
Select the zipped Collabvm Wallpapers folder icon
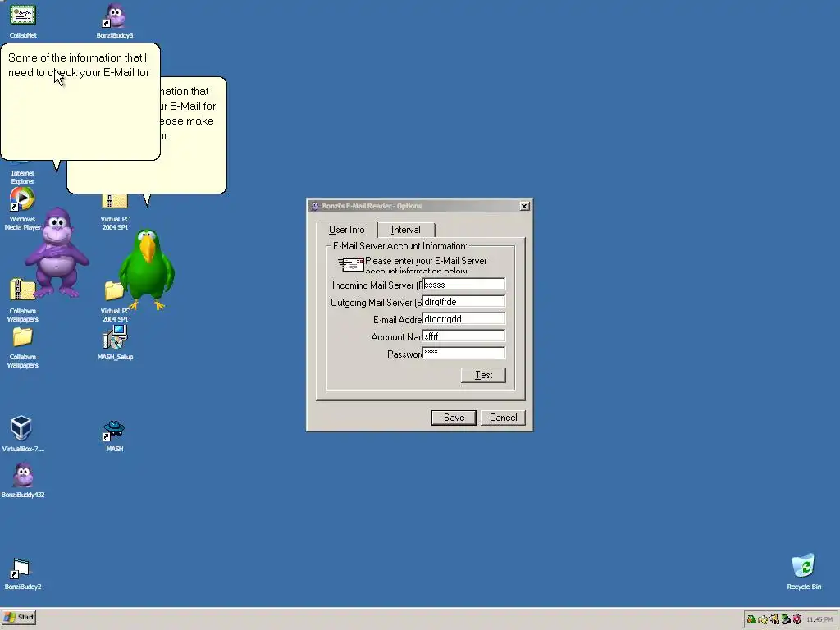22,290
